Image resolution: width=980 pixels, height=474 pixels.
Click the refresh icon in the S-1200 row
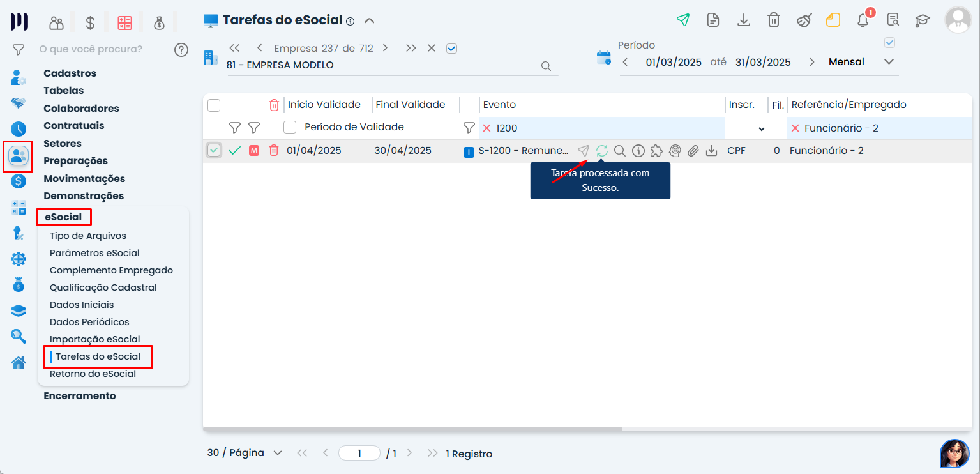coord(601,151)
